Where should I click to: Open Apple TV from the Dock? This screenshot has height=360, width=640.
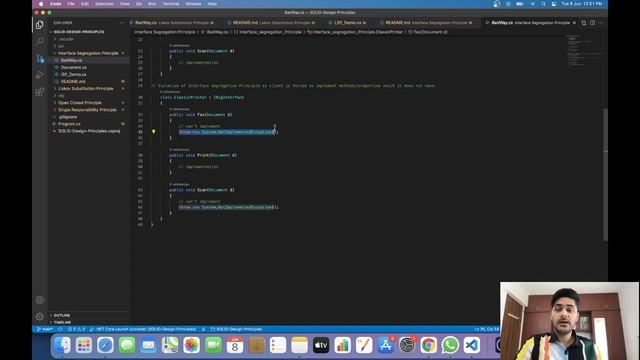pos(321,345)
